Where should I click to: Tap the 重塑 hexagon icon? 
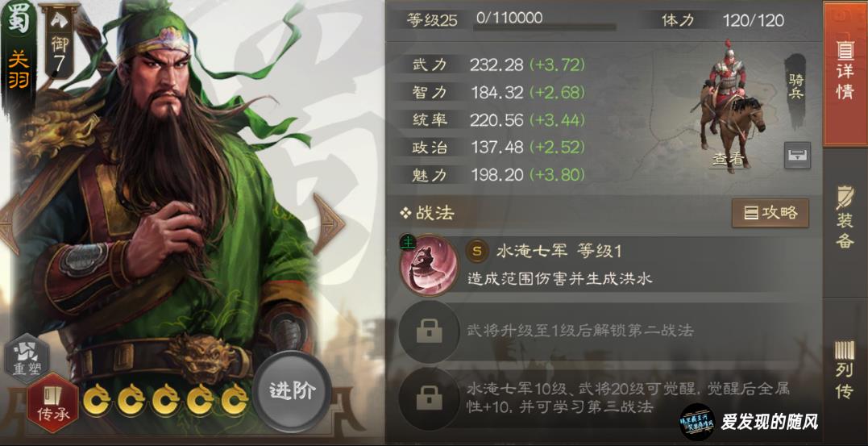(27, 358)
